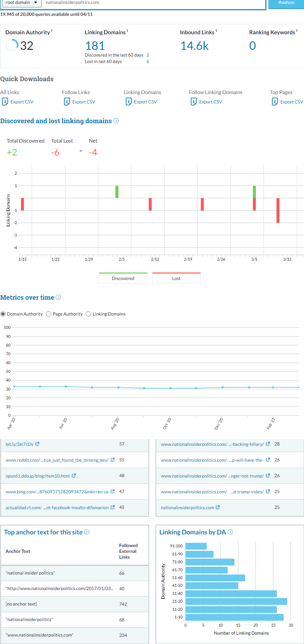
Task: Click the info icon beside Inbound Links
Action: coord(216,31)
